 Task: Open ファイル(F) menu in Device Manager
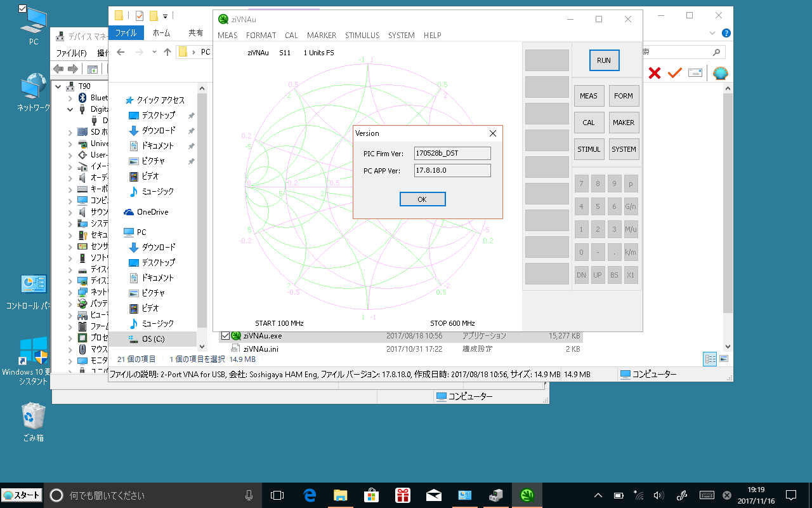(x=72, y=53)
